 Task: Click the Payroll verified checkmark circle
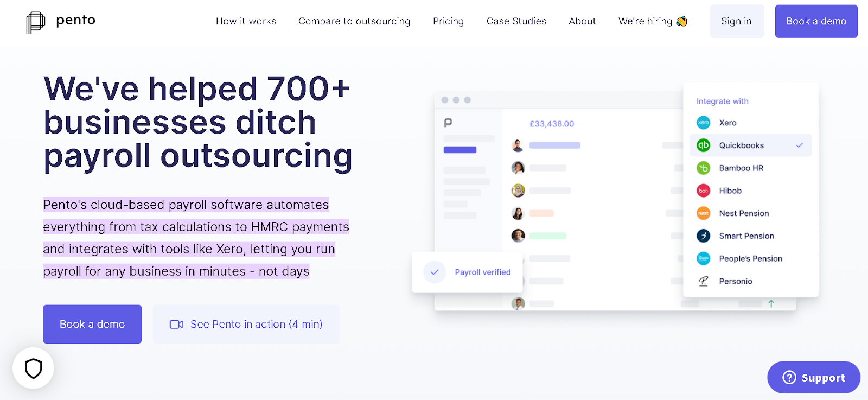click(435, 272)
